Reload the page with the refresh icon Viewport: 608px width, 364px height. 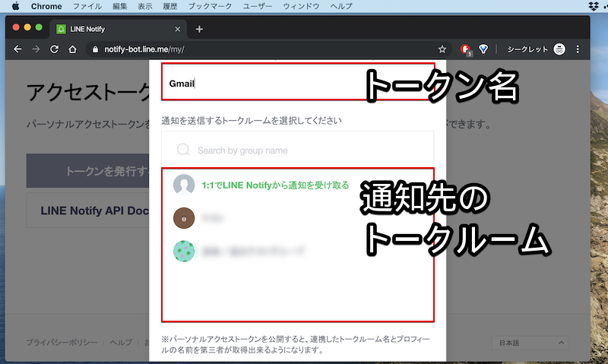point(54,49)
